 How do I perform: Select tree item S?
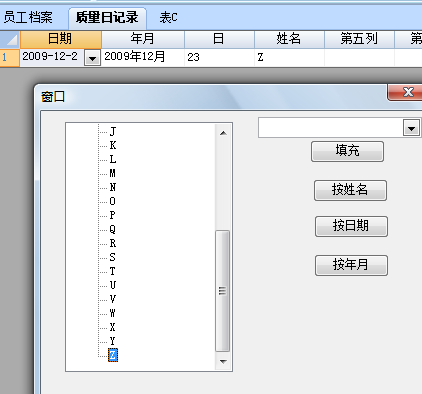coord(113,257)
